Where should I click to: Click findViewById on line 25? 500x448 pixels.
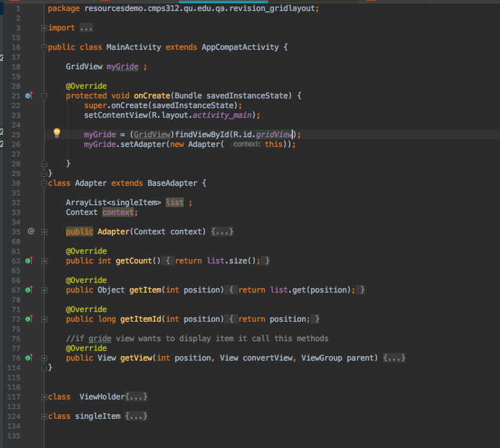202,135
